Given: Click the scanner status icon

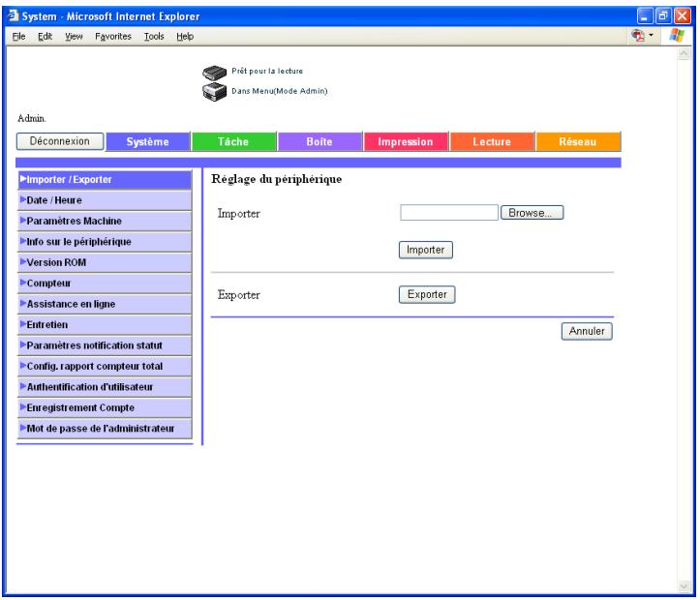Looking at the screenshot, I should [x=214, y=72].
